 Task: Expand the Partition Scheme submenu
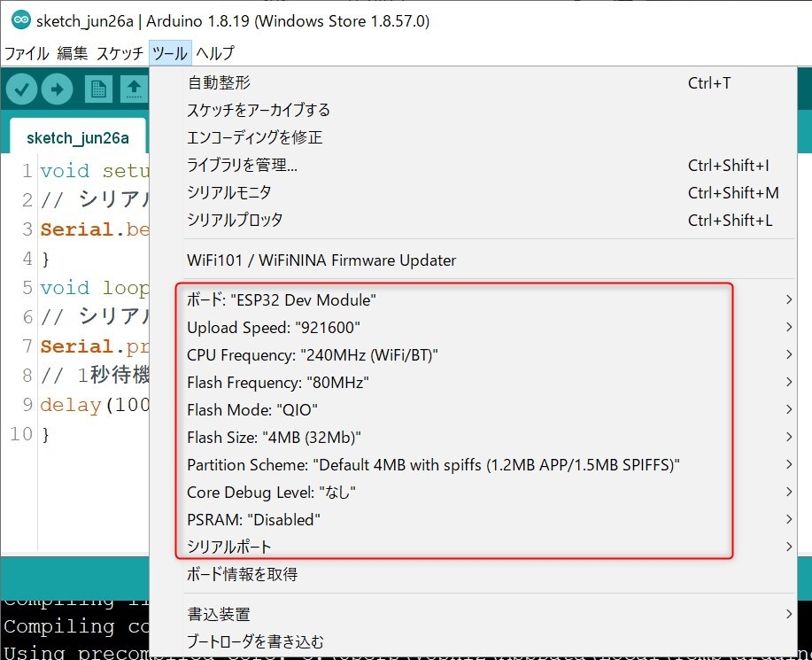[x=433, y=464]
